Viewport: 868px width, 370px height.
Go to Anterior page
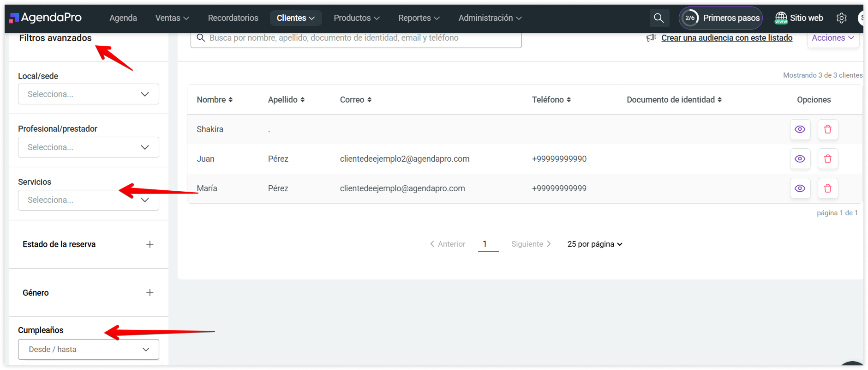(448, 244)
